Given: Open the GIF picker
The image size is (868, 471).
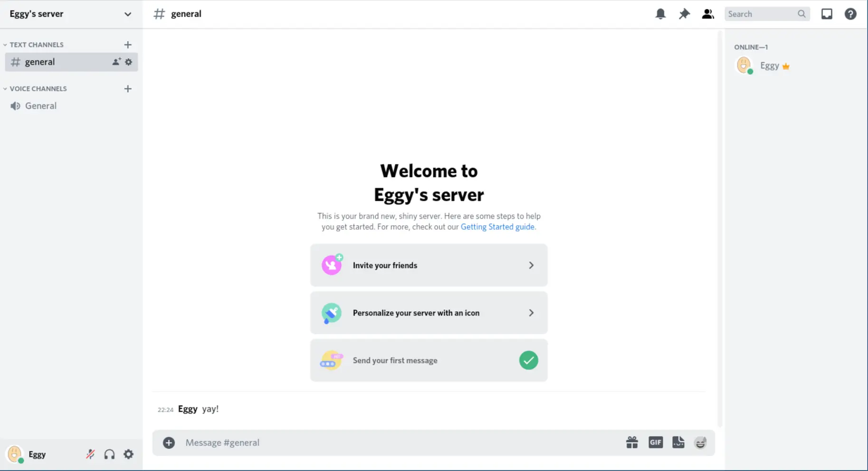Looking at the screenshot, I should tap(656, 442).
